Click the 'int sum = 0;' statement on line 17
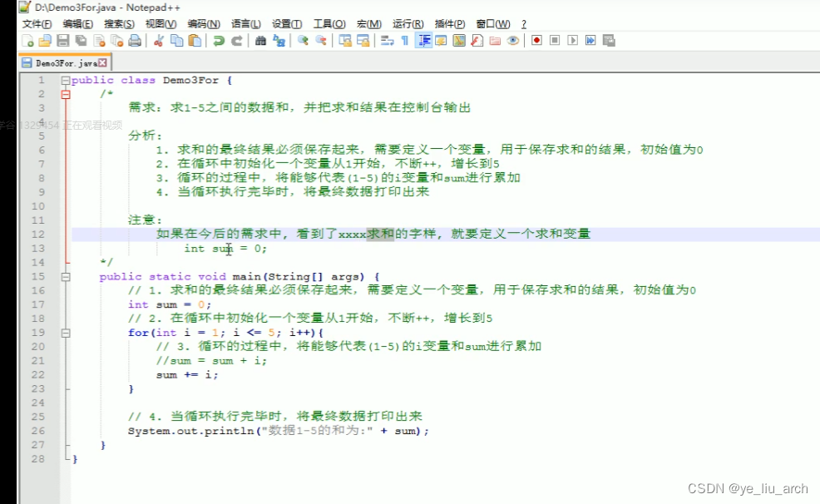This screenshot has height=504, width=820. click(x=170, y=304)
